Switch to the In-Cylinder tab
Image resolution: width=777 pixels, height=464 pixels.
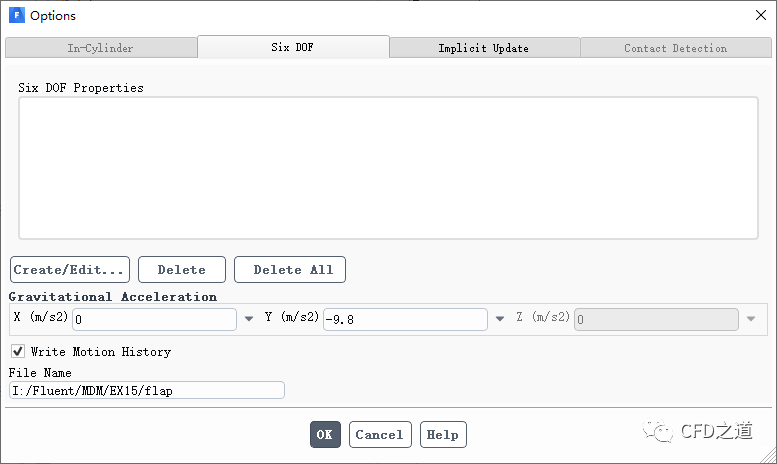(x=100, y=48)
